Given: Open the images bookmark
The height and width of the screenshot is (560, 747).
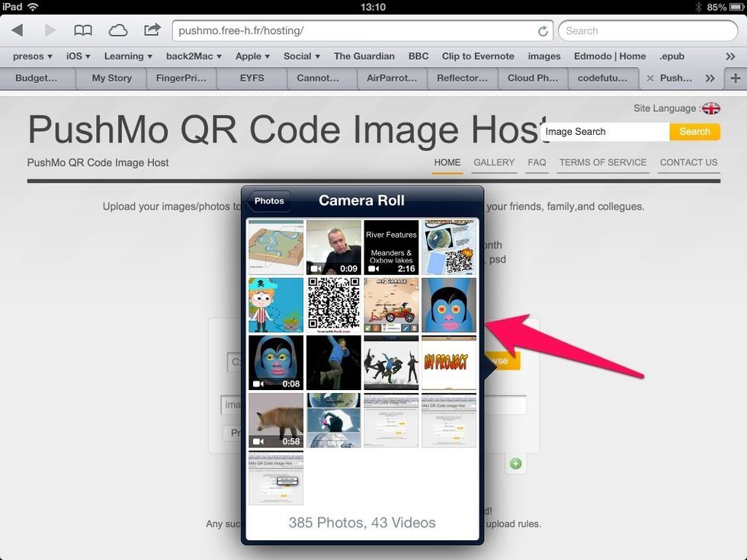Looking at the screenshot, I should 544,56.
